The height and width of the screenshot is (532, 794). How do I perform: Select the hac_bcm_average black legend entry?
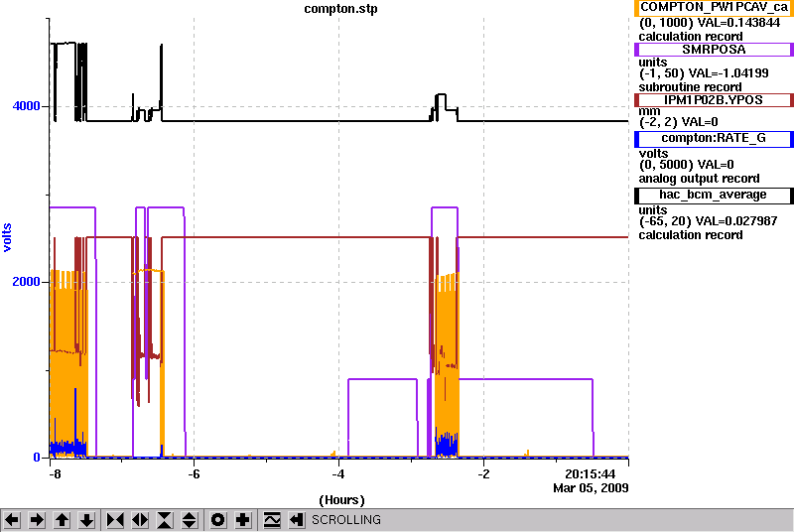point(714,196)
